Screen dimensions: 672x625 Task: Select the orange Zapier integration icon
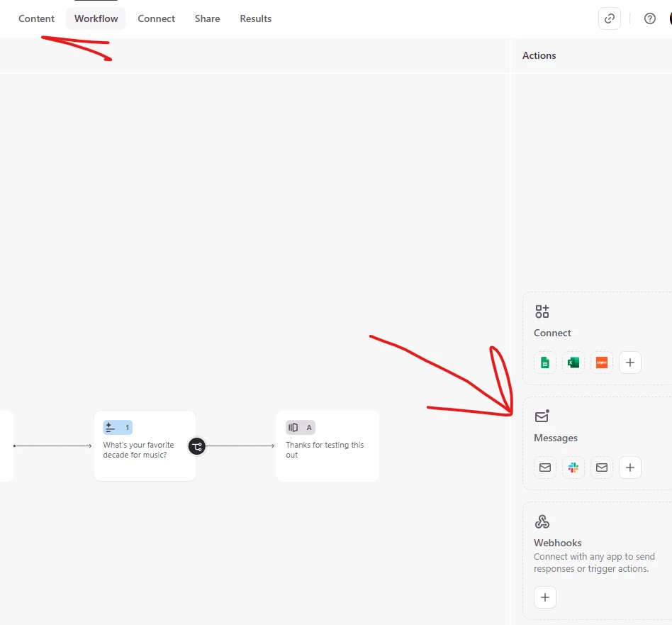click(x=601, y=363)
